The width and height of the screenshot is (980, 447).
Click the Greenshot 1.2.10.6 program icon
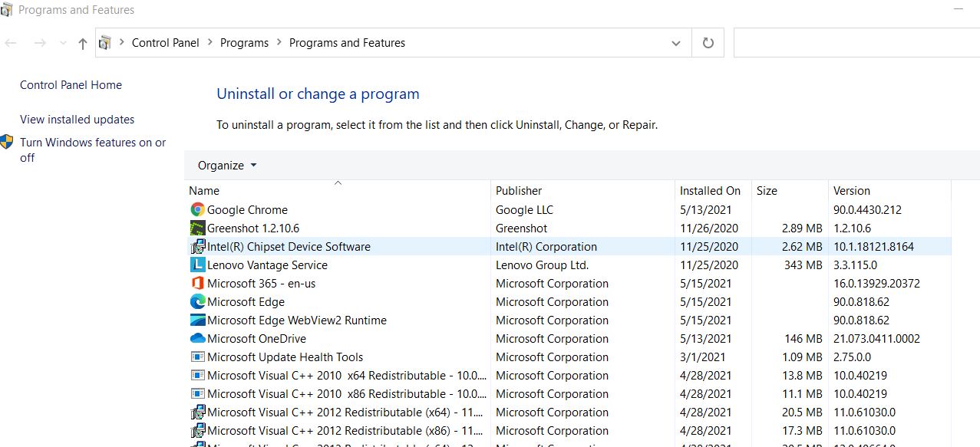(x=197, y=228)
